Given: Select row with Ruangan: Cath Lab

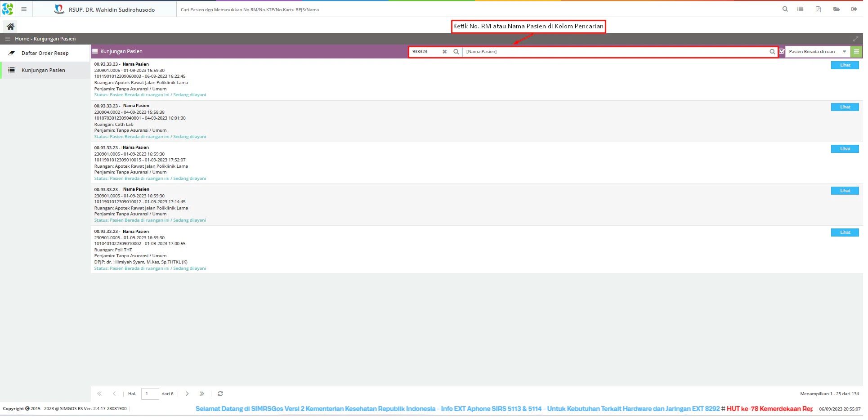Looking at the screenshot, I should pyautogui.click(x=476, y=121).
